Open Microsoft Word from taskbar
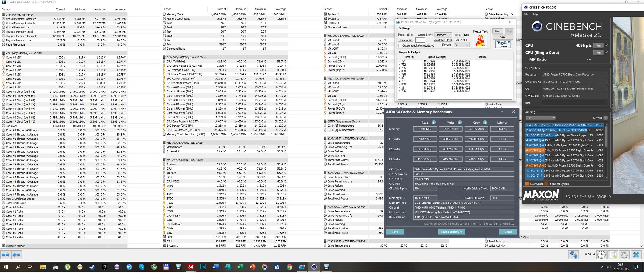Image resolution: width=644 pixels, height=275 pixels. click(x=215, y=267)
